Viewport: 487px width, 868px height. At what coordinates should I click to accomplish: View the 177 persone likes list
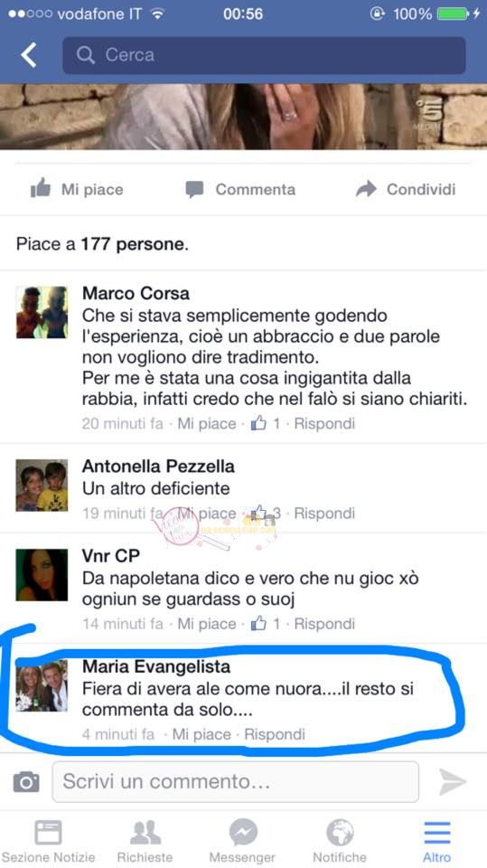[x=134, y=244]
